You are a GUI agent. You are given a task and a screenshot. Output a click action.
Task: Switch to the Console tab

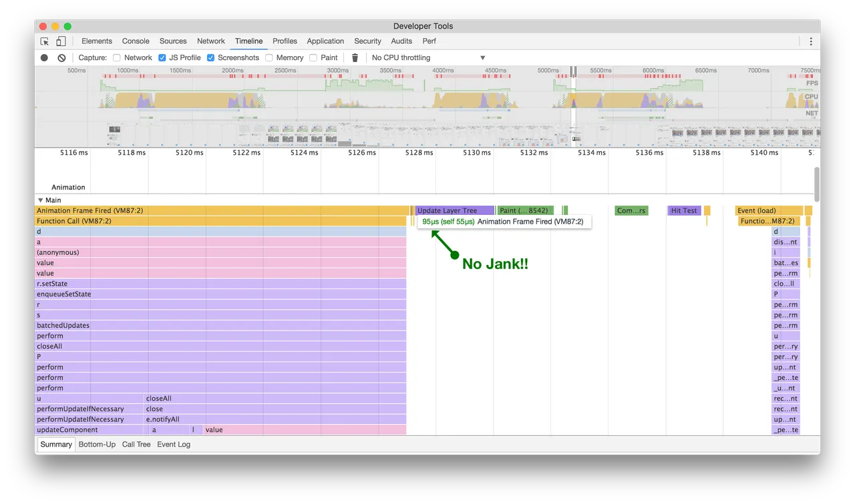coord(136,41)
